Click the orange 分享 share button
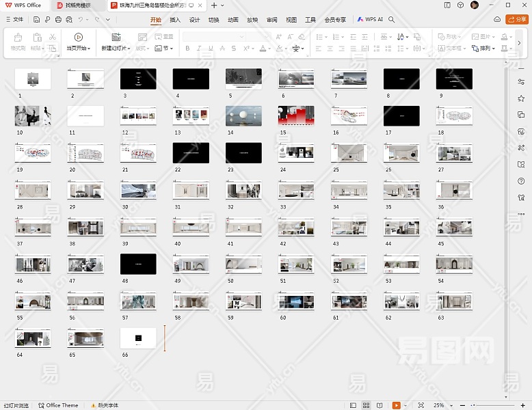This screenshot has width=532, height=410. tap(516, 20)
